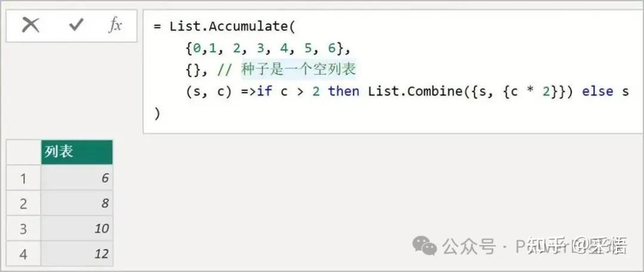This screenshot has width=644, height=272.
Task: Select row number 1
Action: tap(23, 178)
